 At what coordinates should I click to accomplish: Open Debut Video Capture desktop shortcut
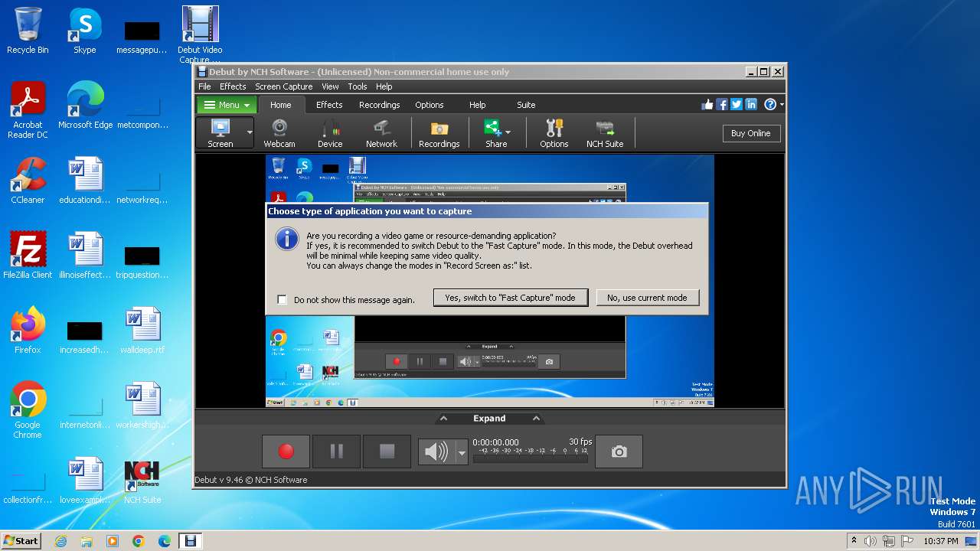click(x=200, y=34)
